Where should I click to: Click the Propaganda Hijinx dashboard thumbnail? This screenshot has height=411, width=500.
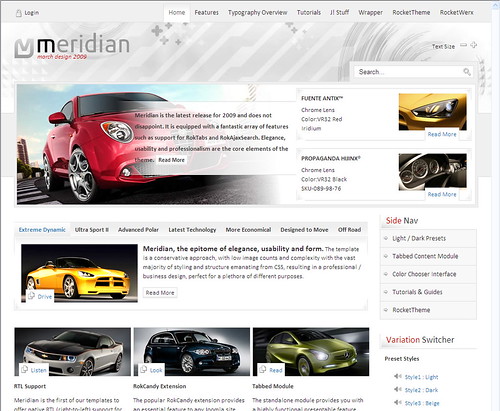coord(433,172)
